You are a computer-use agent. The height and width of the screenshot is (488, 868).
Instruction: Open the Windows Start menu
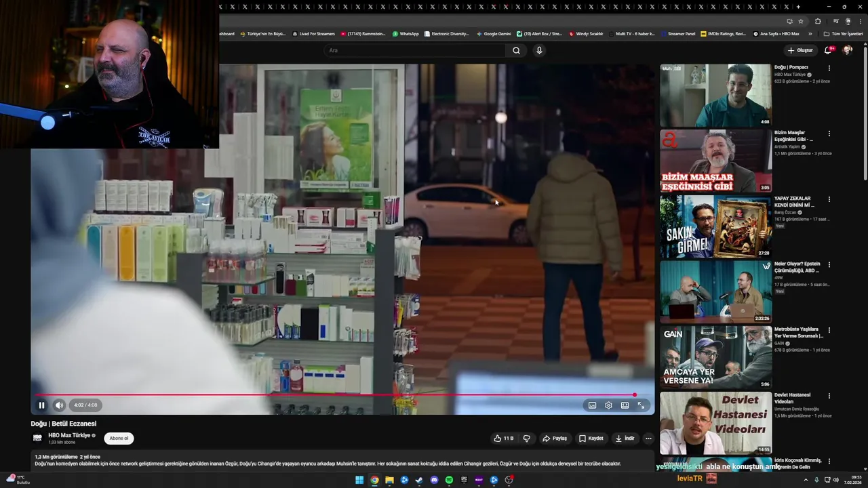(x=359, y=480)
